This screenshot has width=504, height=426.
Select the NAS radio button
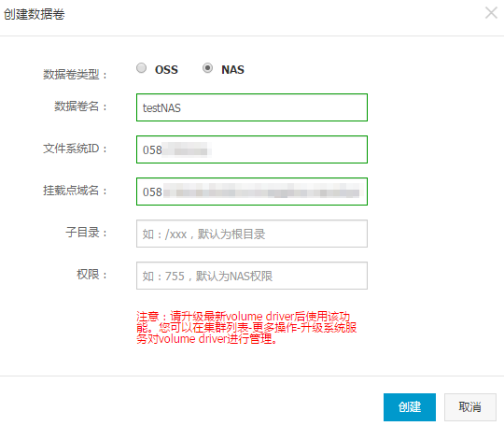point(207,68)
